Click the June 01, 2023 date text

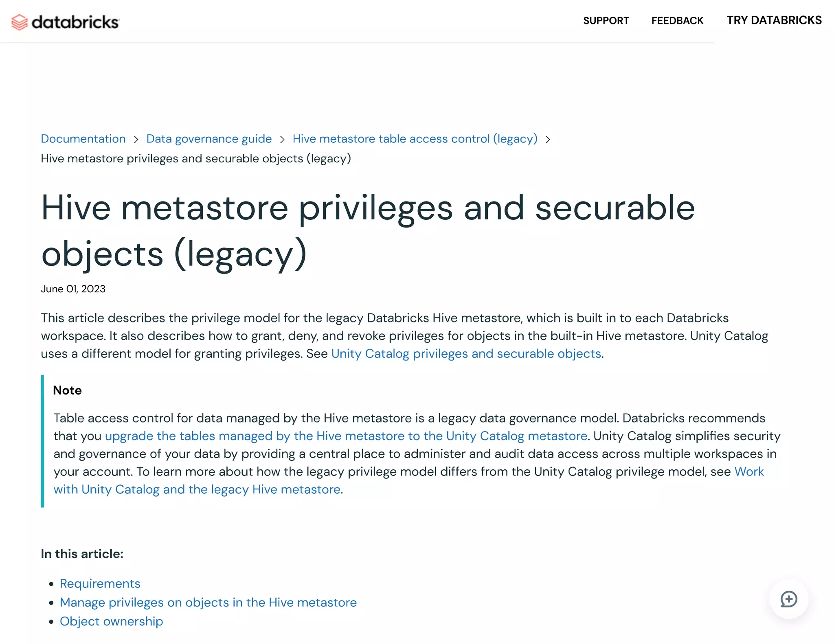pyautogui.click(x=73, y=289)
